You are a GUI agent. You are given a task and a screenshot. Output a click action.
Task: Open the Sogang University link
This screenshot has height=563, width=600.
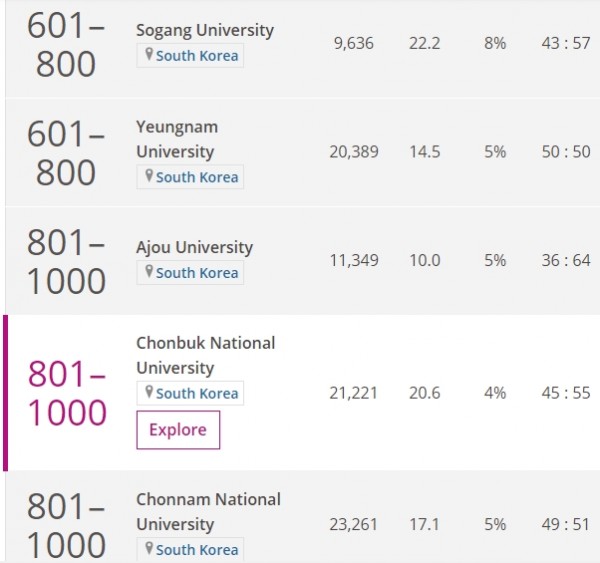point(205,31)
